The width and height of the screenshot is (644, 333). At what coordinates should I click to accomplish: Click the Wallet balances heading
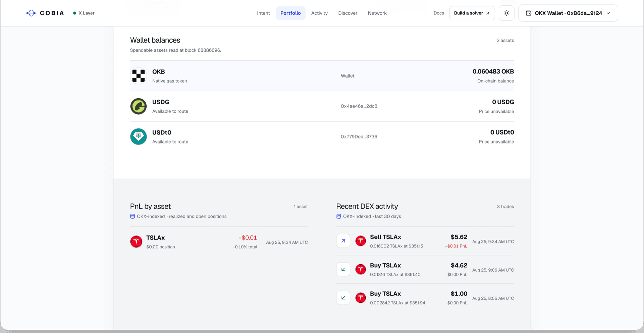tap(155, 40)
